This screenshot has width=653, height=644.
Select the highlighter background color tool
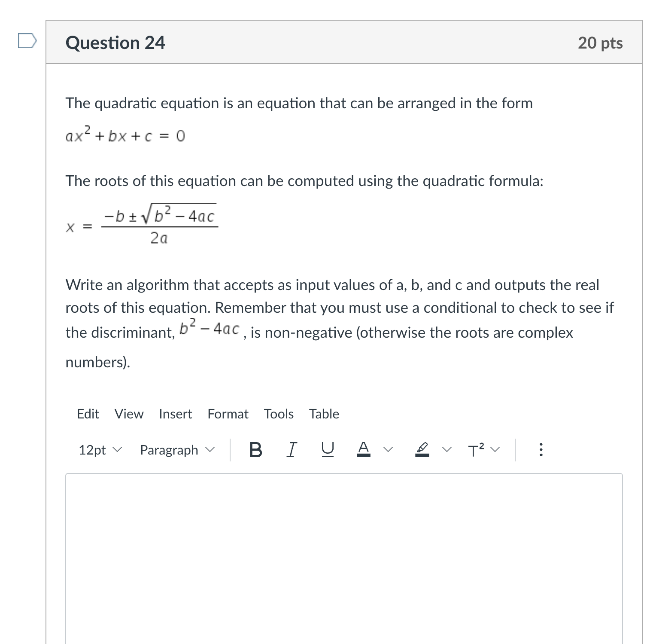click(421, 449)
